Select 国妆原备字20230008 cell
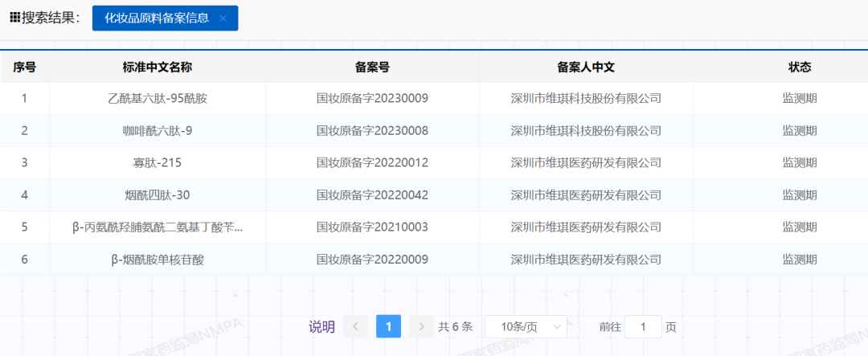868x356 pixels. [x=372, y=131]
